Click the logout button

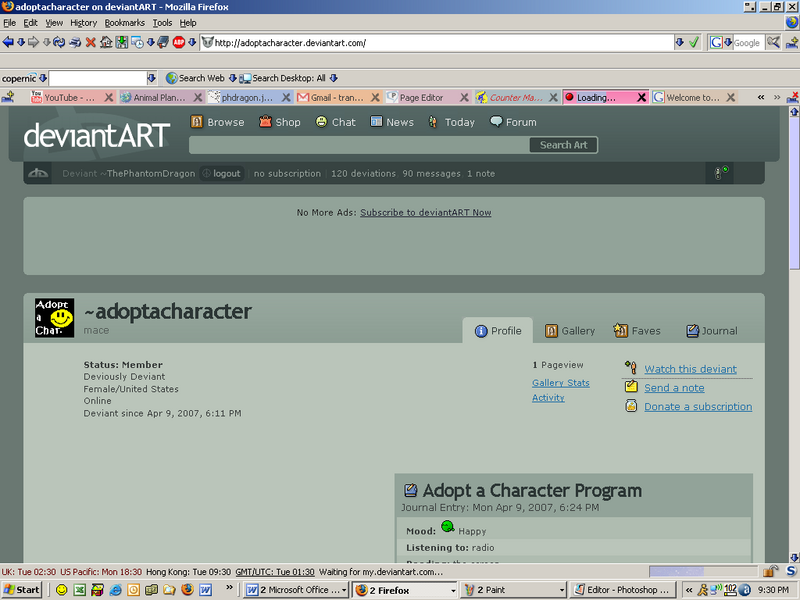pos(221,173)
